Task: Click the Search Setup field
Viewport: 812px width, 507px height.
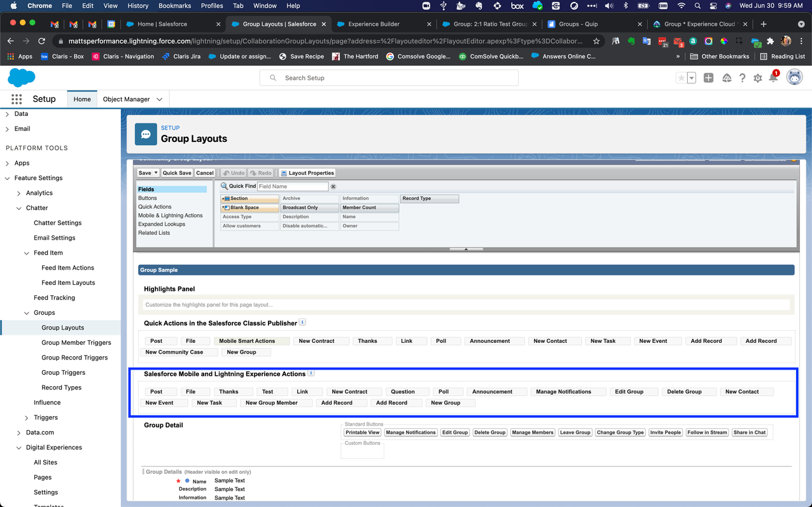Action: 389,78
